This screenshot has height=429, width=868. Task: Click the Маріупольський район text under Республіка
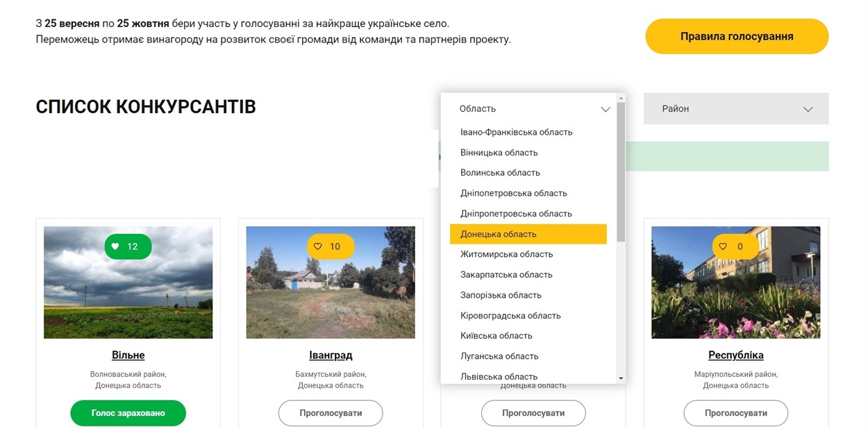pyautogui.click(x=736, y=374)
